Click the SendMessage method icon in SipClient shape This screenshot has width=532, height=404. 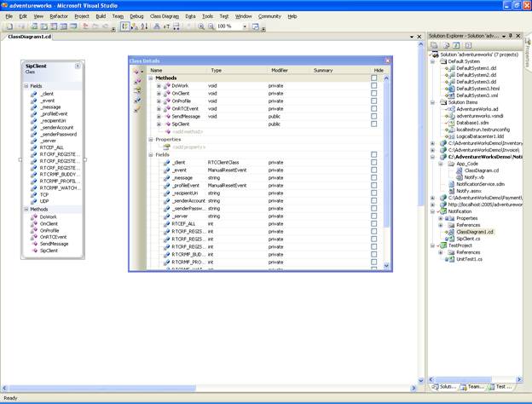pyautogui.click(x=35, y=244)
